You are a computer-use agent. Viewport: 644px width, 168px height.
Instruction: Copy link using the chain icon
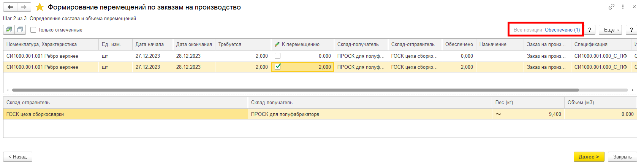(x=611, y=7)
